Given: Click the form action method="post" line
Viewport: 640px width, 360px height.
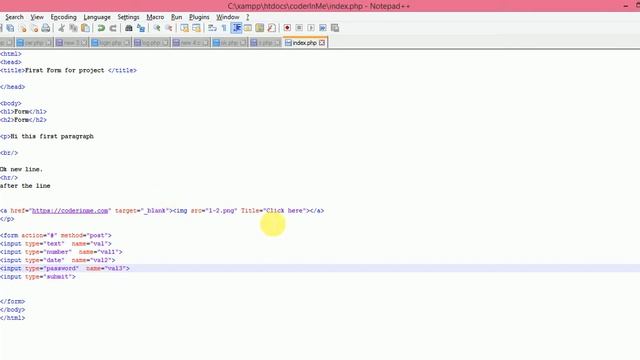Looking at the screenshot, I should point(56,236).
